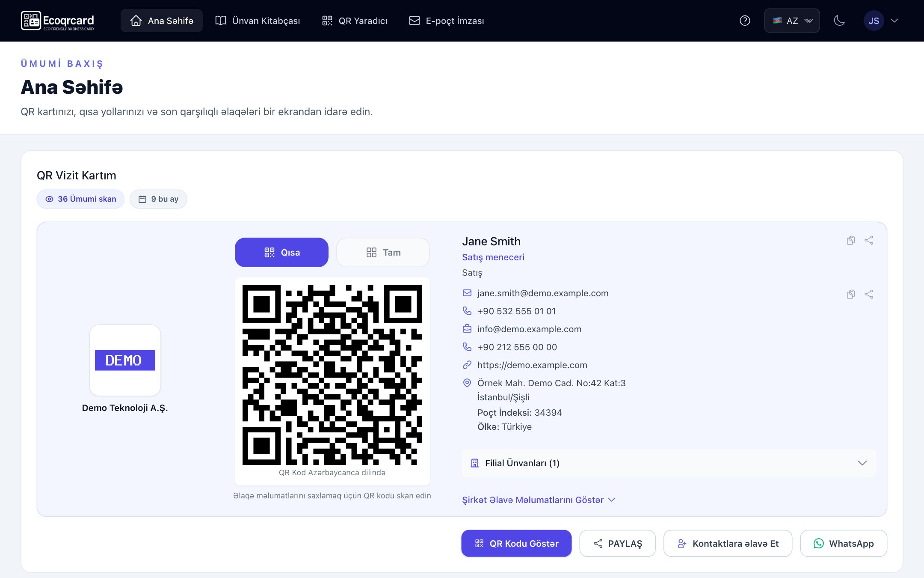Viewport: 924px width, 578px height.
Task: Go to Ana Səhifə nav tab
Action: pyautogui.click(x=162, y=21)
